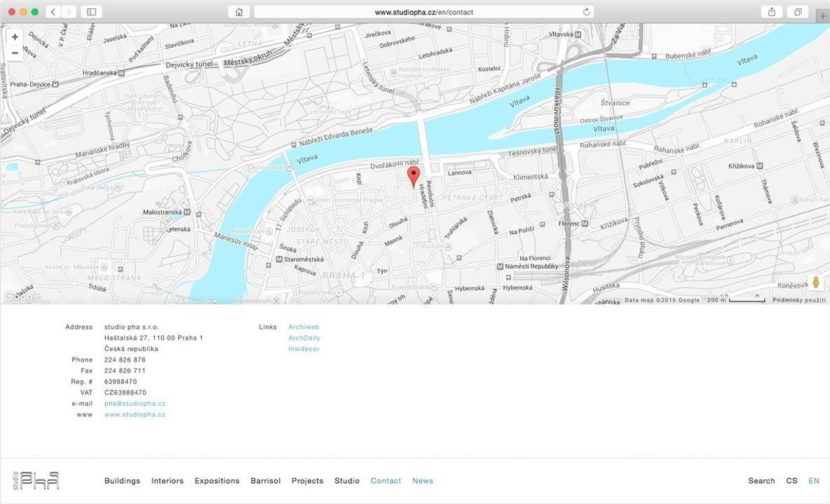
Task: Open a new tab with plus button
Action: (x=822, y=14)
